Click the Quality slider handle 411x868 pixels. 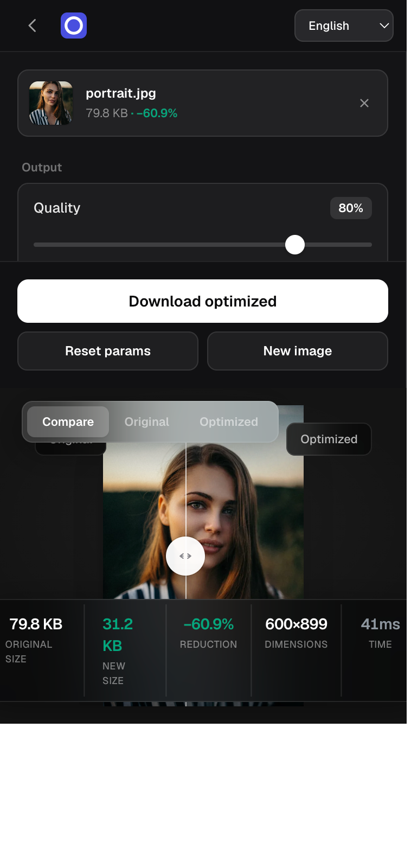[295, 245]
